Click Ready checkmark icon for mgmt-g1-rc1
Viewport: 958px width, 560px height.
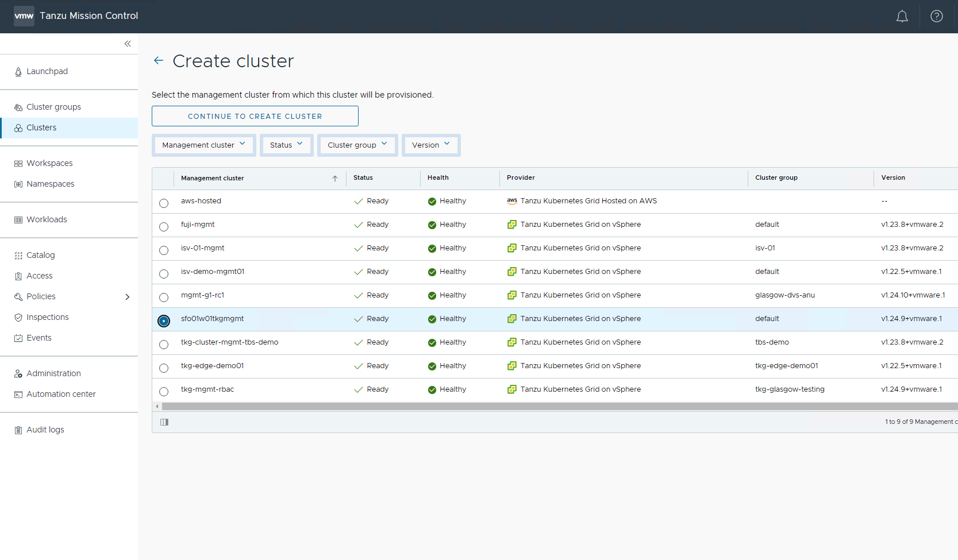[359, 296]
